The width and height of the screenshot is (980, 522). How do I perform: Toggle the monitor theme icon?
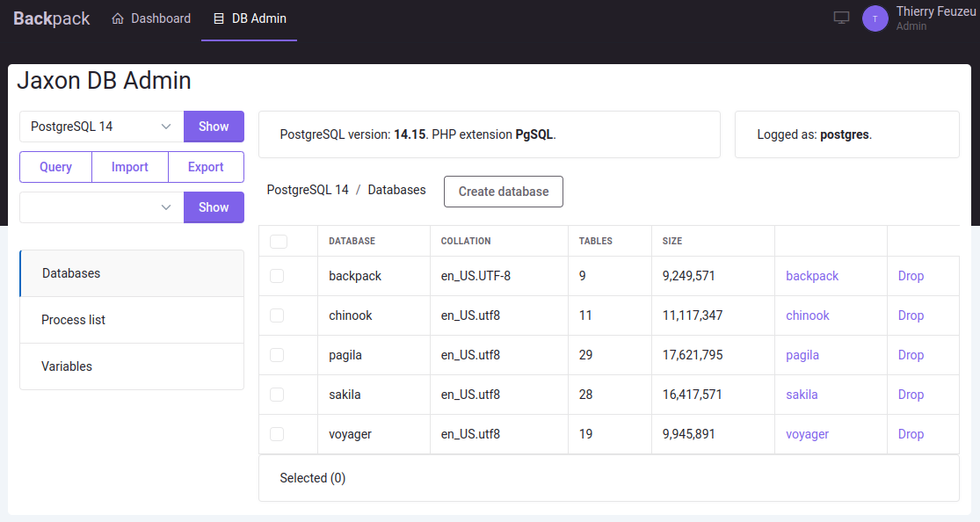click(842, 18)
